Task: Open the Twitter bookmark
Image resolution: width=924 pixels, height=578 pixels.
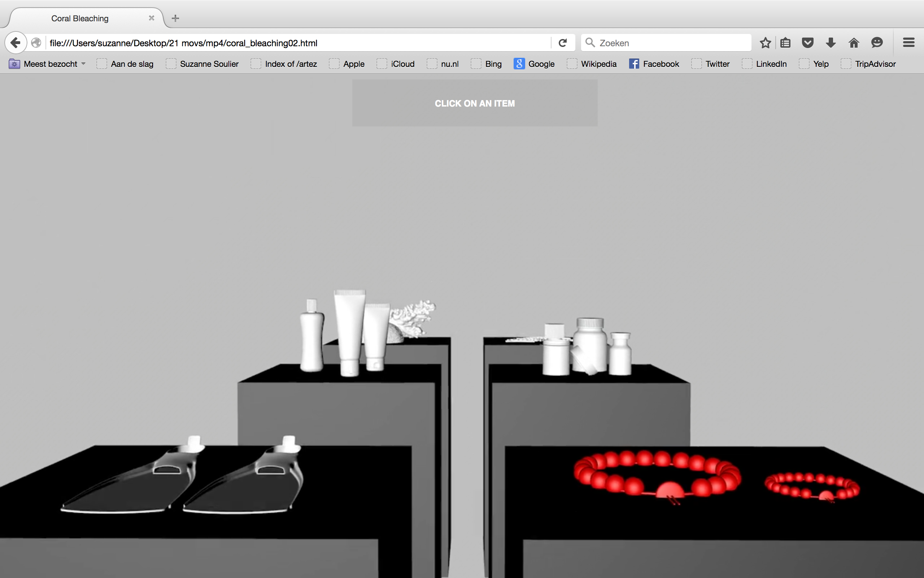Action: (711, 64)
